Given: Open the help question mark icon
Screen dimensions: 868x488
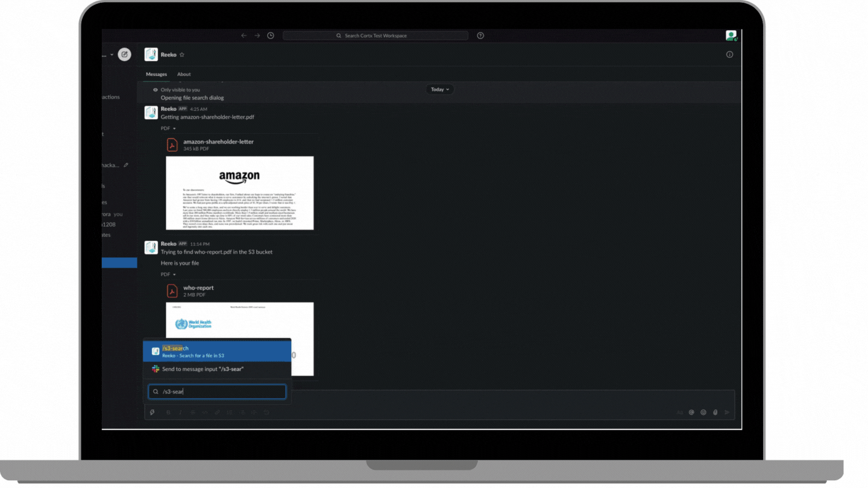Looking at the screenshot, I should point(480,36).
